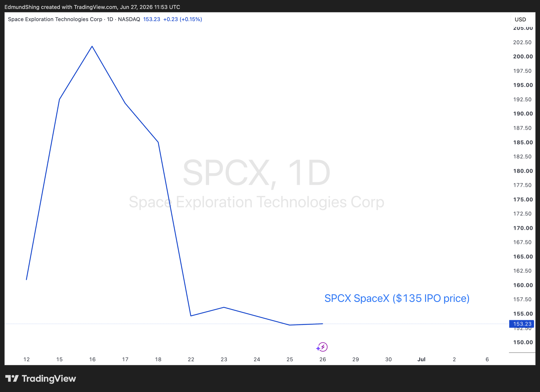Click the SPCX SpaceX IPO price annotation
The width and height of the screenshot is (540, 392).
(397, 298)
